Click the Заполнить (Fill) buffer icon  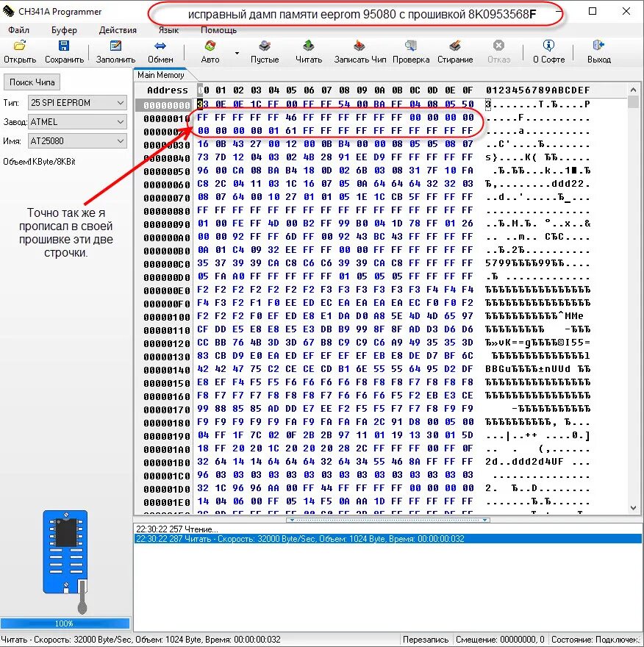[115, 46]
